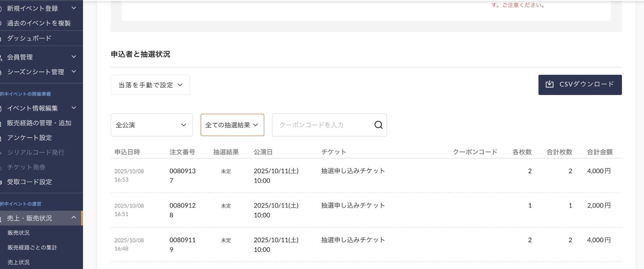Image resolution: width=644 pixels, height=269 pixels.
Task: Click the magnifier search icon in coupon field
Action: 378,125
